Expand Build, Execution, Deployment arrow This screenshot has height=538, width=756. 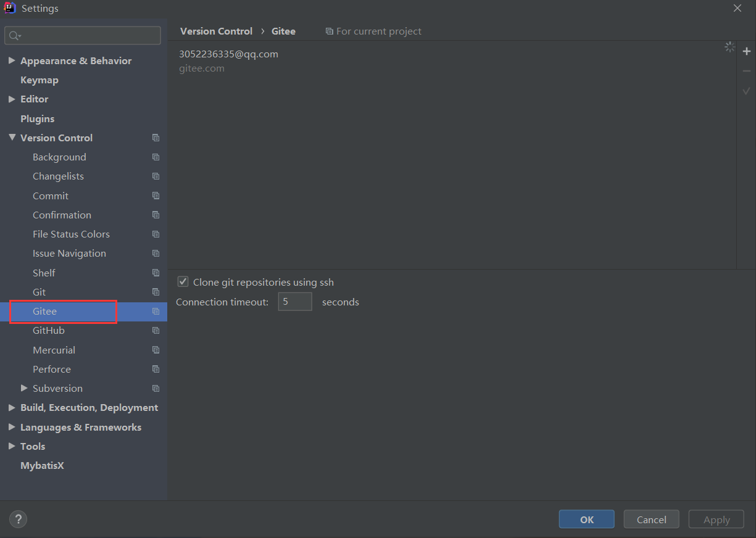point(12,408)
